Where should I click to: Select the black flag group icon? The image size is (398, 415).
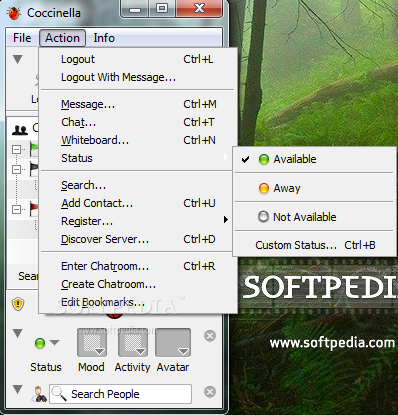[x=34, y=169]
